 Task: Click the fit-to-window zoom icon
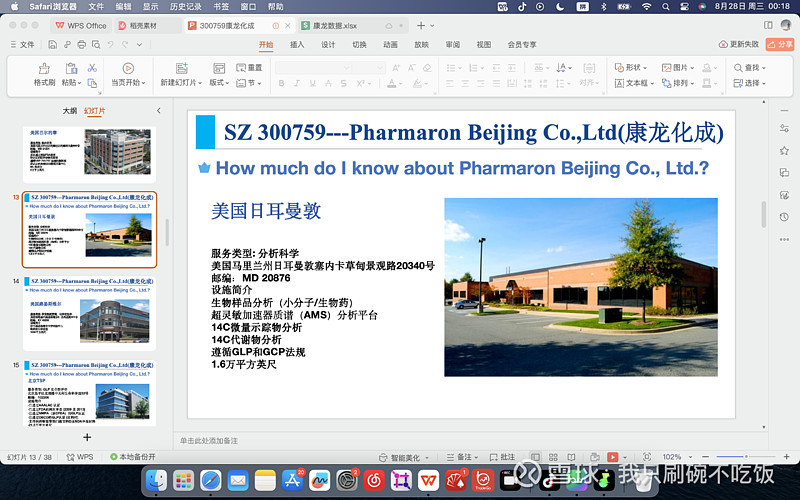pyautogui.click(x=647, y=457)
